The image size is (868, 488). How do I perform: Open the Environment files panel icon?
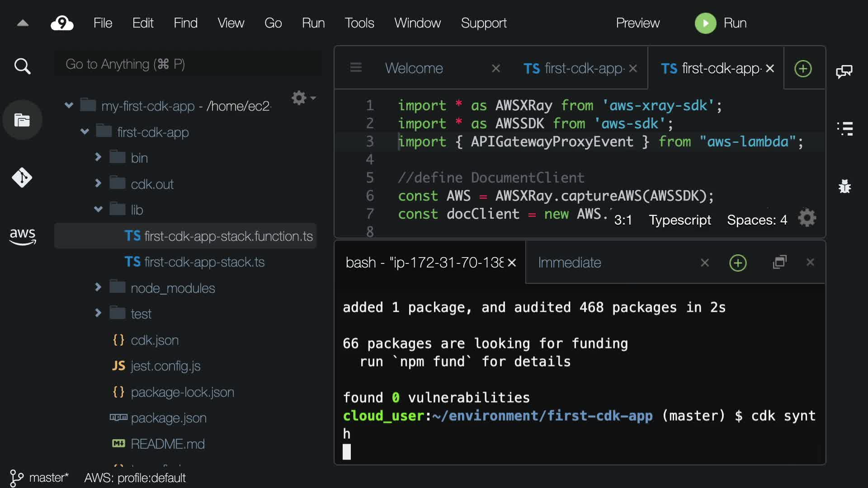(x=22, y=120)
